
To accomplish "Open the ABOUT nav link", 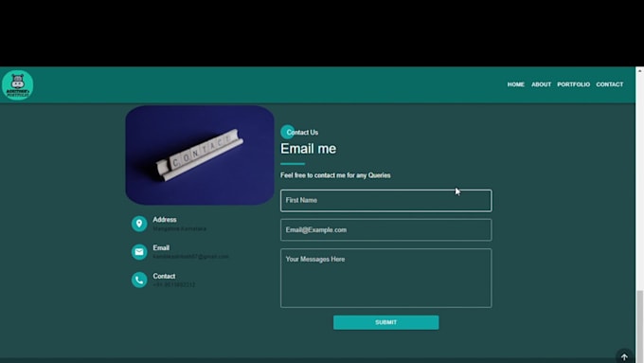I will (542, 84).
